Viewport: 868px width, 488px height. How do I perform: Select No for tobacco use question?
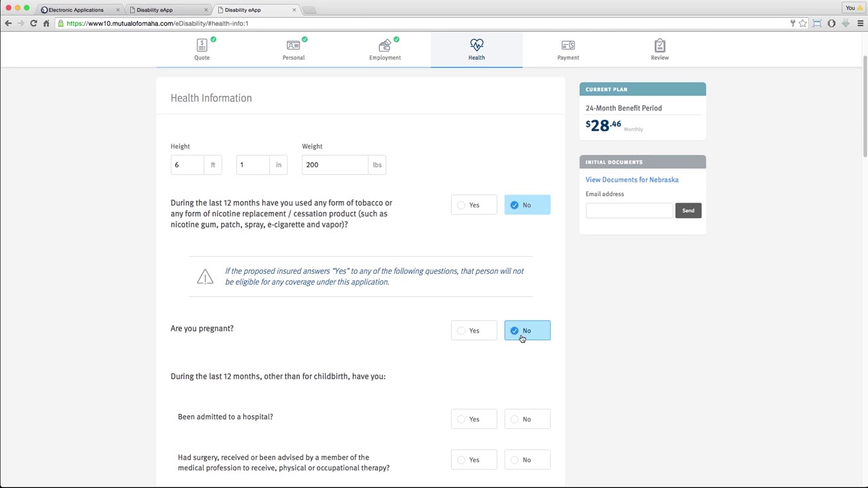[528, 205]
